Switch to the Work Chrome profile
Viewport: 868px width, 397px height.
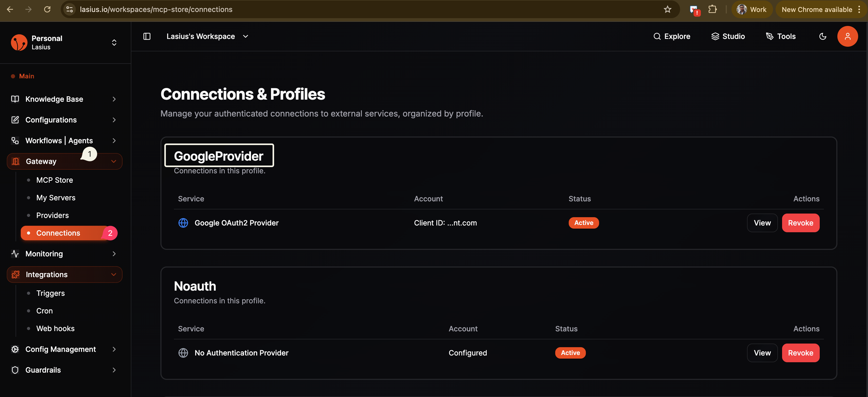(x=752, y=9)
